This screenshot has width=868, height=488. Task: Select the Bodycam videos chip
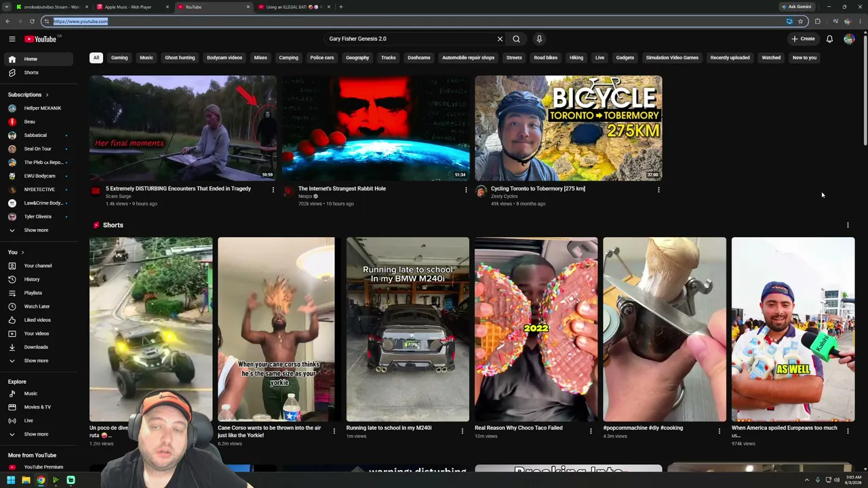coord(224,58)
